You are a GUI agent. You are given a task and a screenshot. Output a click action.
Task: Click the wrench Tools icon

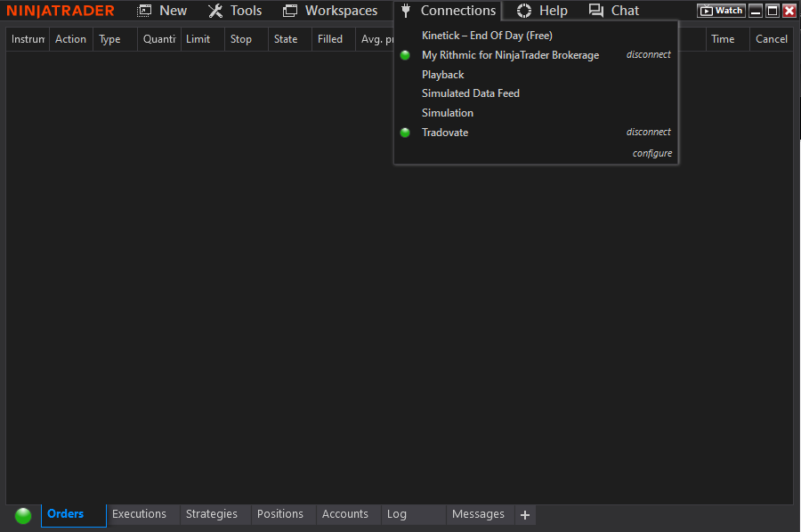tap(215, 11)
